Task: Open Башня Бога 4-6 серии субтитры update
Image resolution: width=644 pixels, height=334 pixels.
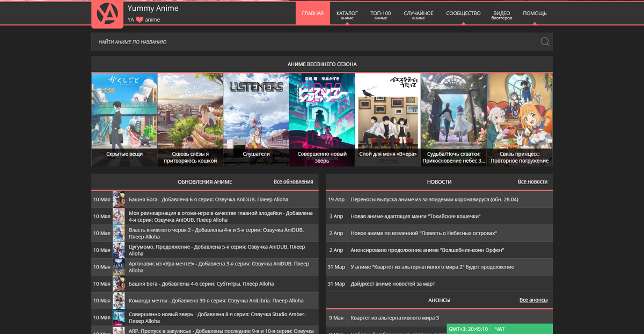Action: coord(201,284)
